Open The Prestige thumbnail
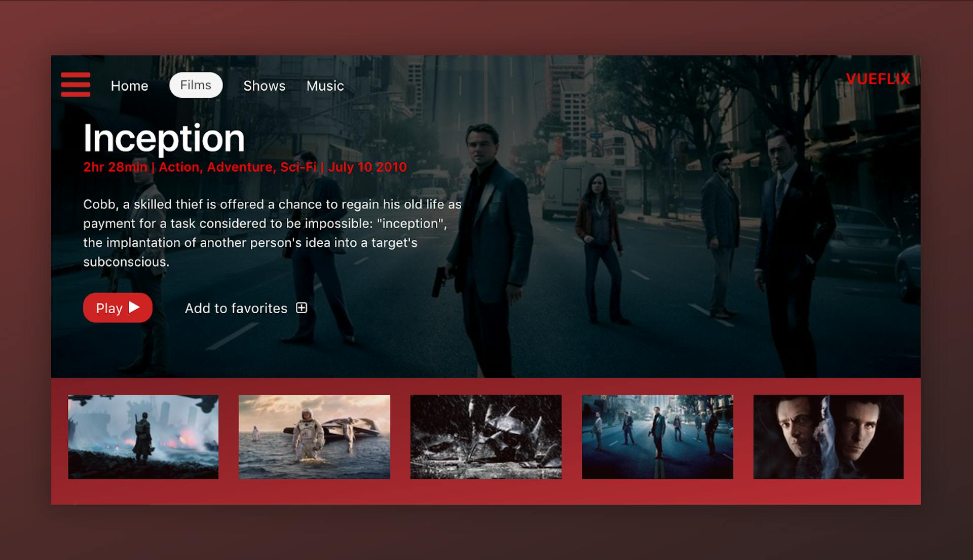The image size is (973, 560). tap(829, 436)
